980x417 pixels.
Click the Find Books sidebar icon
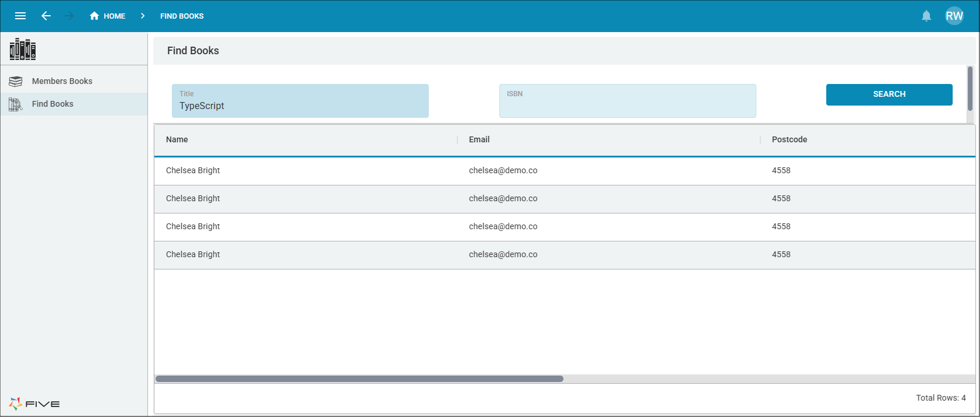(16, 104)
